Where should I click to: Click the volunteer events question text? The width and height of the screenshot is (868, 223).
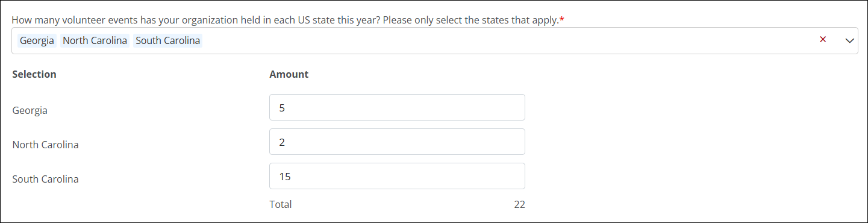[285, 20]
